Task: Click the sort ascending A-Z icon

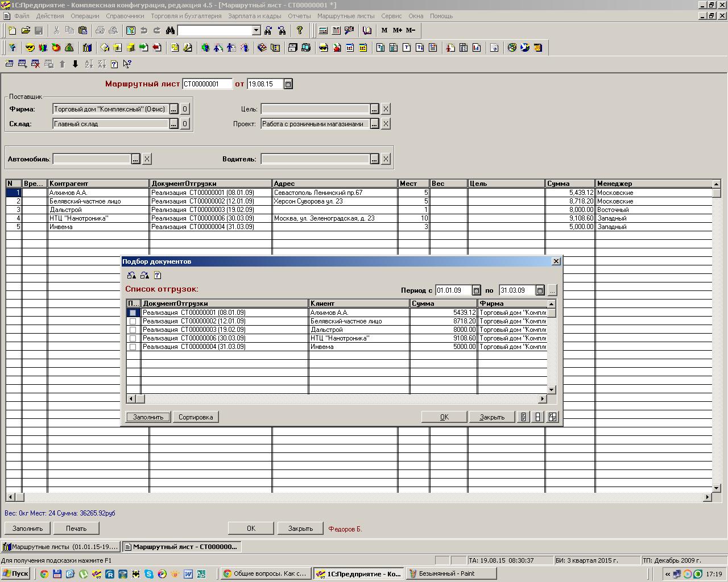Action: coord(89,64)
